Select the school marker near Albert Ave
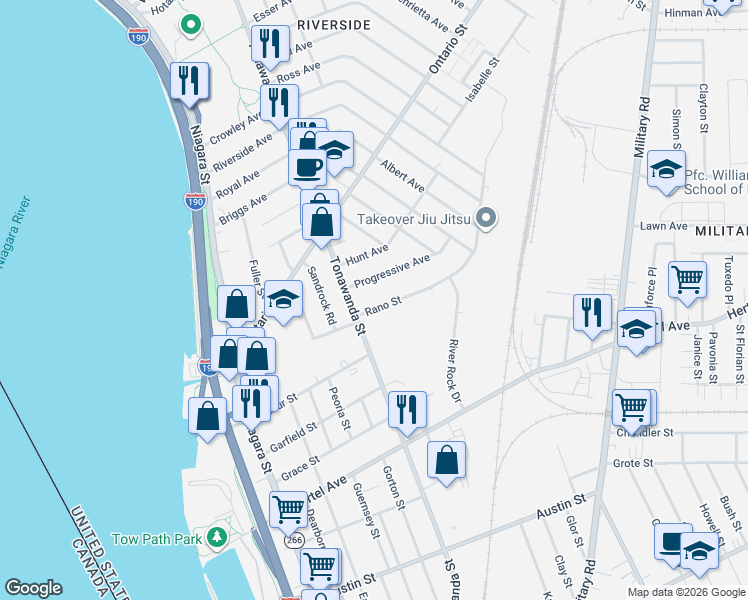Image resolution: width=748 pixels, height=600 pixels. 334,151
